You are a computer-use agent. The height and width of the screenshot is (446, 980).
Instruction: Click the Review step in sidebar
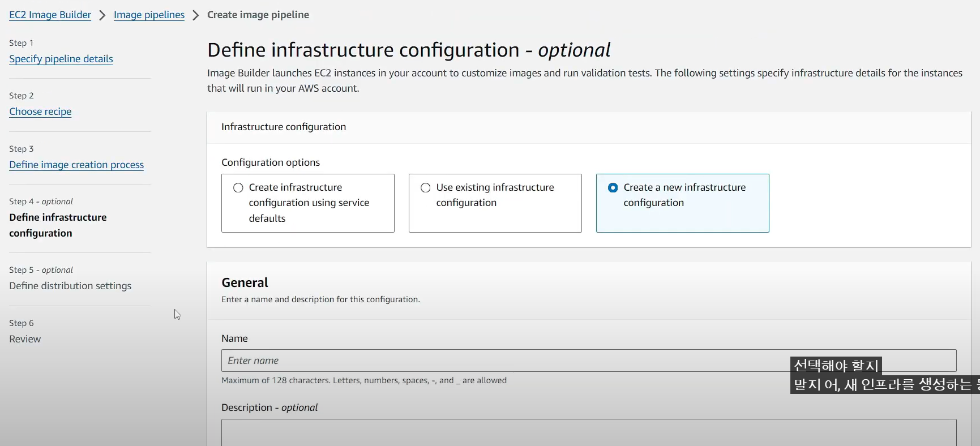[25, 339]
